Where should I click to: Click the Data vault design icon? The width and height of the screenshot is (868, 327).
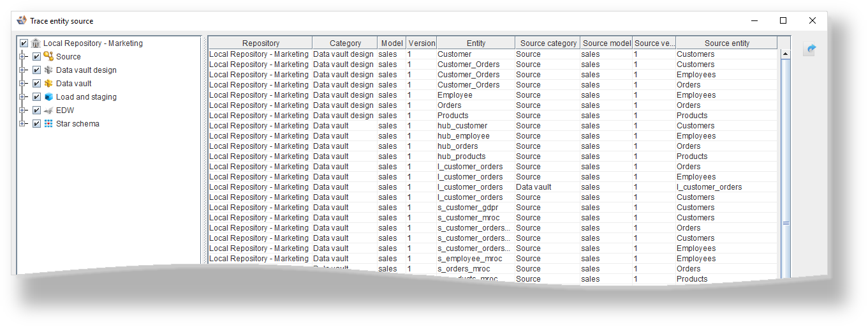[x=48, y=70]
